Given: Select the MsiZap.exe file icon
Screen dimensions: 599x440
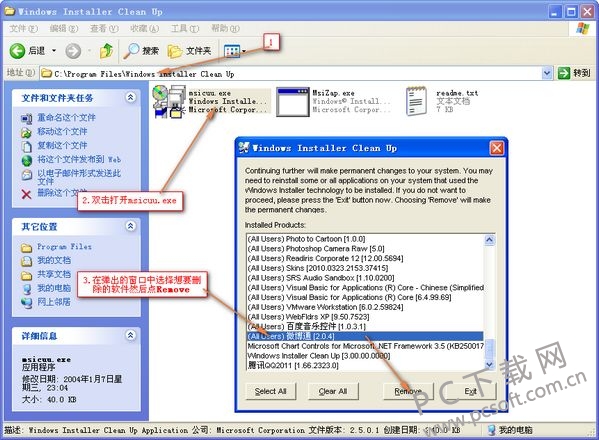Looking at the screenshot, I should point(292,102).
